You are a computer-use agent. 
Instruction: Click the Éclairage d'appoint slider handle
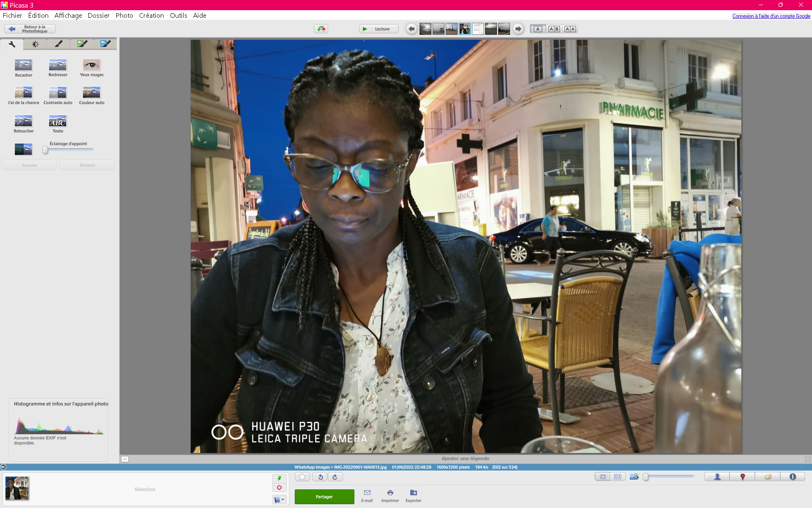45,150
